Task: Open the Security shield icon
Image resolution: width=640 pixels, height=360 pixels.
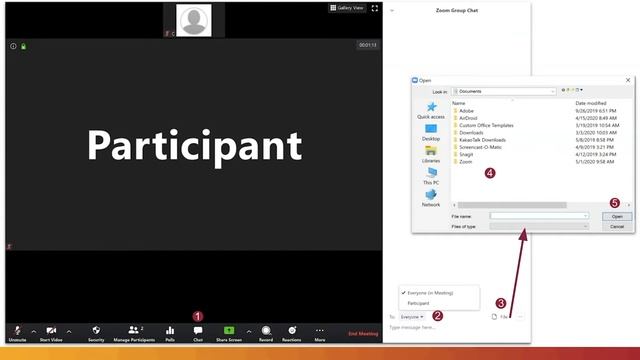Action: 96,330
